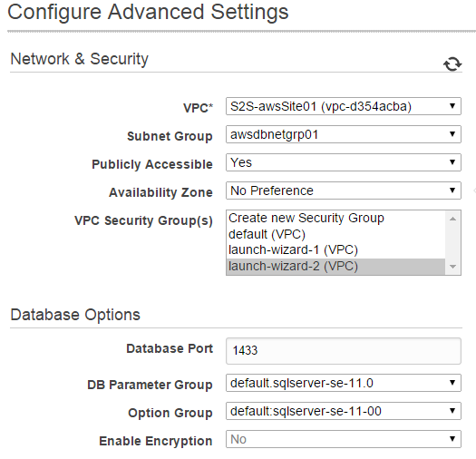Open the Subnet Group dropdown

(x=344, y=134)
